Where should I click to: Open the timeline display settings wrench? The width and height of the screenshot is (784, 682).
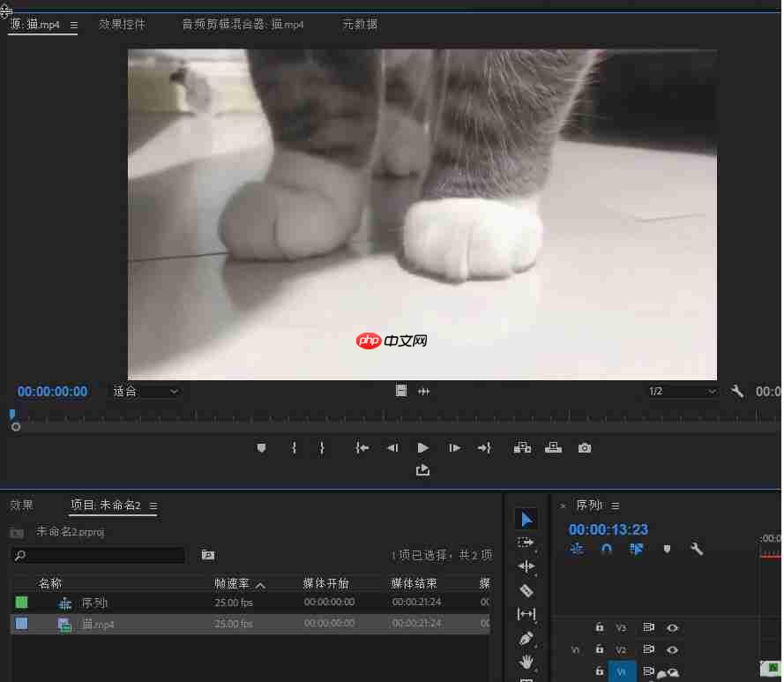click(x=696, y=549)
